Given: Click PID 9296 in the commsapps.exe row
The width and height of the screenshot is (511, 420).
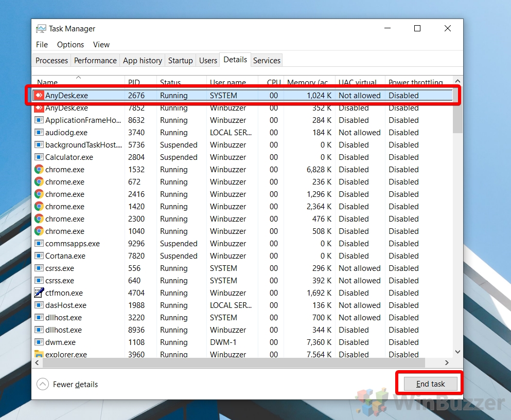Looking at the screenshot, I should (x=136, y=244).
